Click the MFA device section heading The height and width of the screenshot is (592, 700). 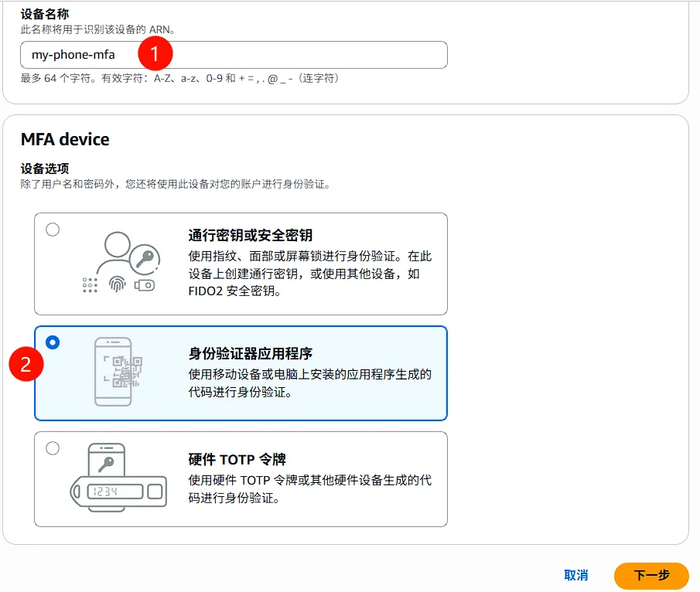(x=64, y=140)
